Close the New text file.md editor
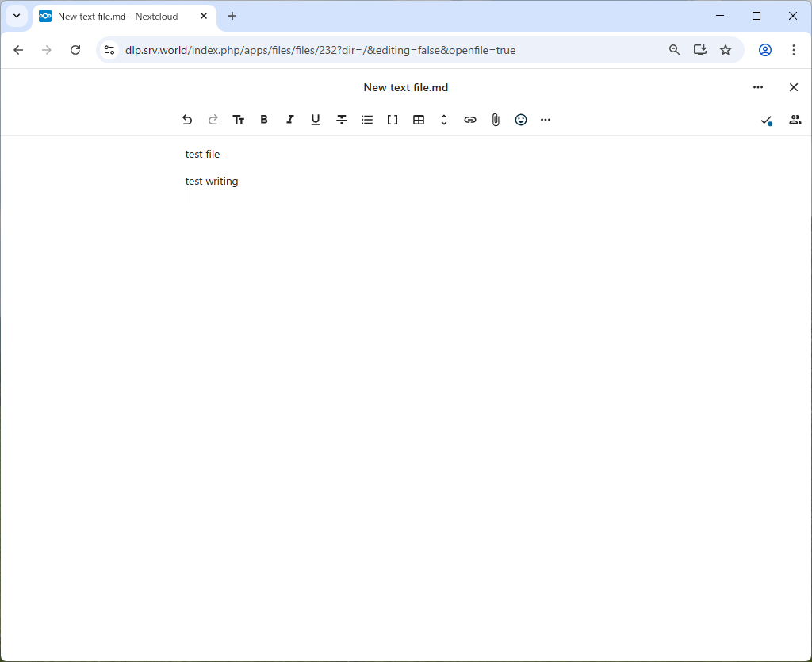This screenshot has height=662, width=812. tap(793, 87)
